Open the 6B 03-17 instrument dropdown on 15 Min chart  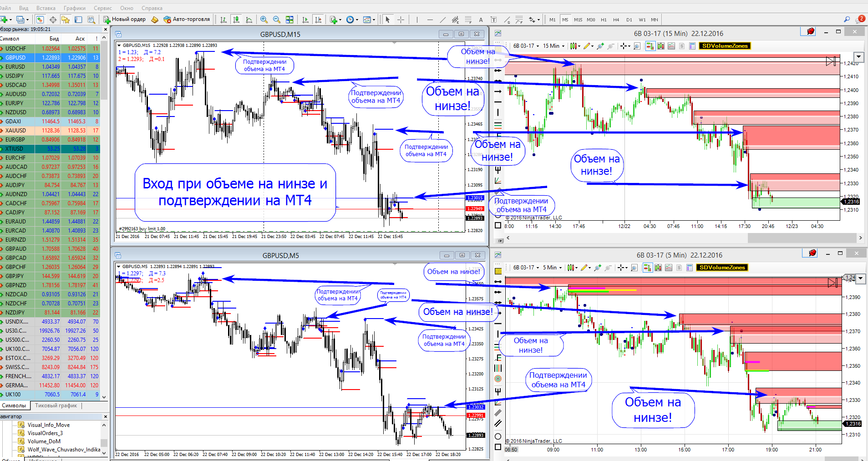pos(526,46)
